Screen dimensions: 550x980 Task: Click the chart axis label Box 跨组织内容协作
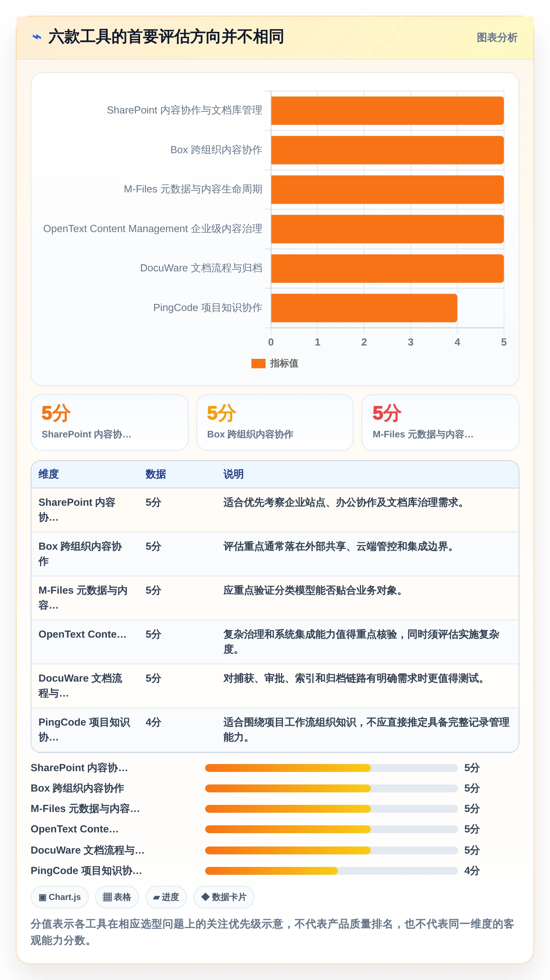click(216, 150)
